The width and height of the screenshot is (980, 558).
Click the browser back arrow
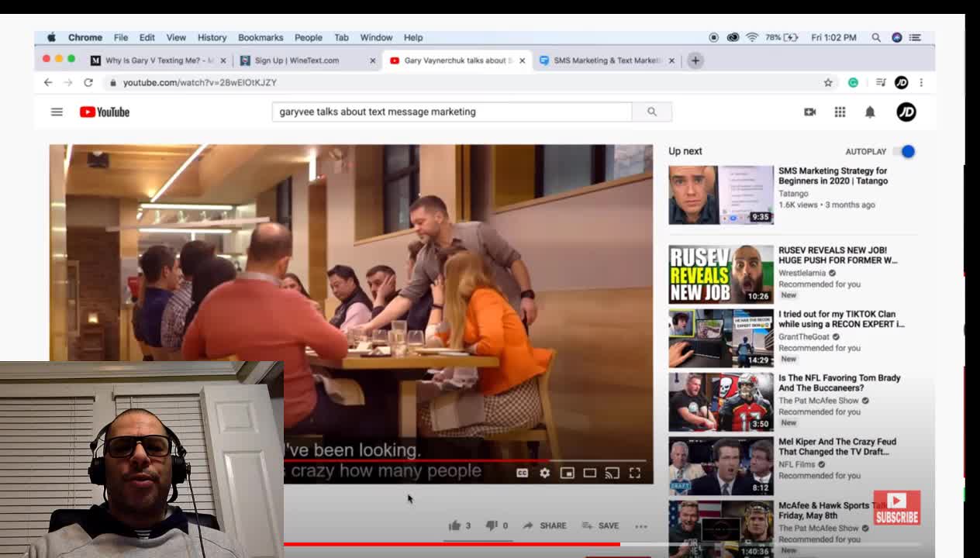pos(48,82)
